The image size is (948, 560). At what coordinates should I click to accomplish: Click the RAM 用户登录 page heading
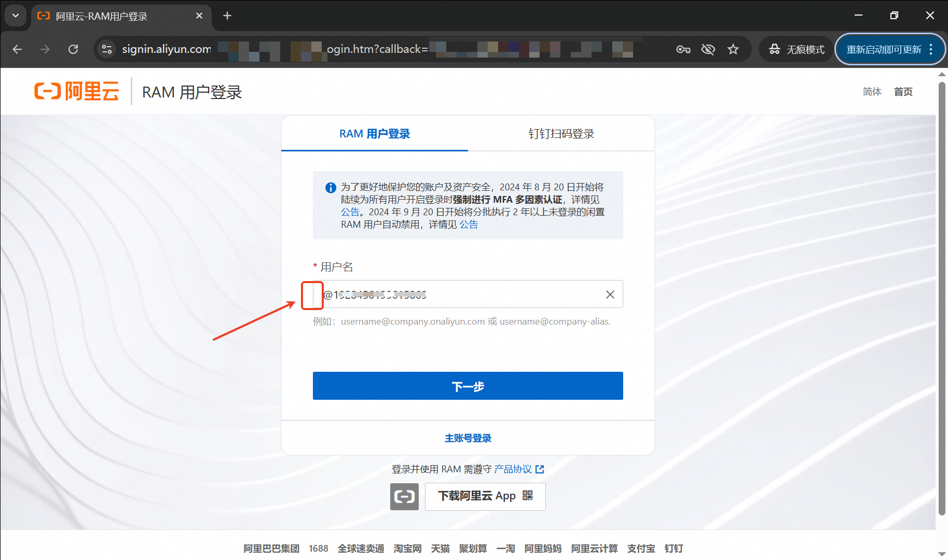pyautogui.click(x=192, y=92)
